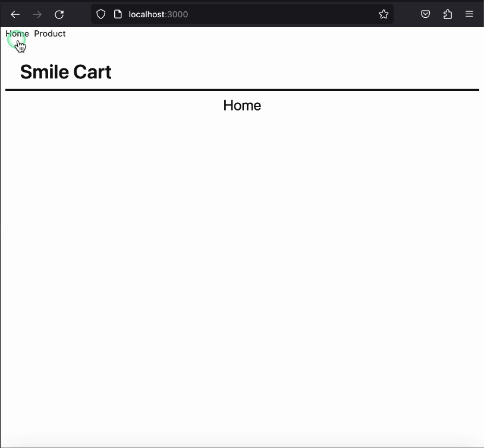Click the centered Home page text
Image resolution: width=484 pixels, height=448 pixels.
click(242, 105)
